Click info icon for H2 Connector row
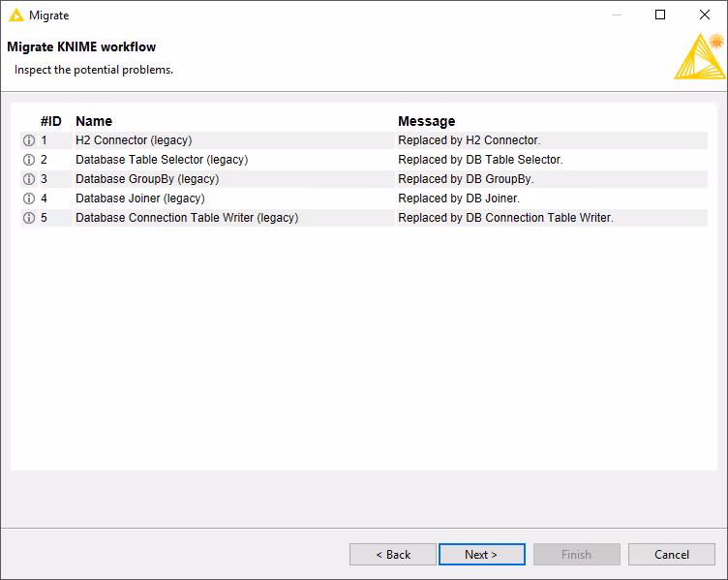This screenshot has height=580, width=728. click(x=28, y=140)
